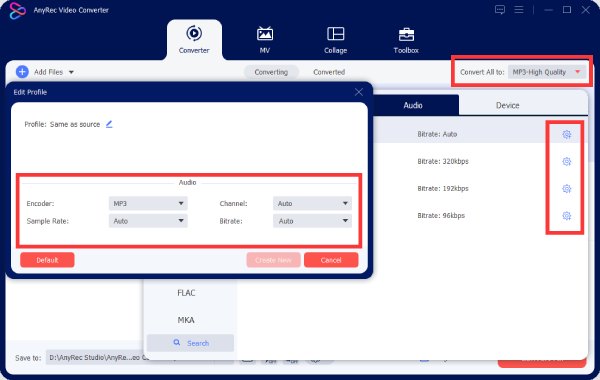The height and width of the screenshot is (380, 600).
Task: Open the Converter tab
Action: click(x=194, y=40)
